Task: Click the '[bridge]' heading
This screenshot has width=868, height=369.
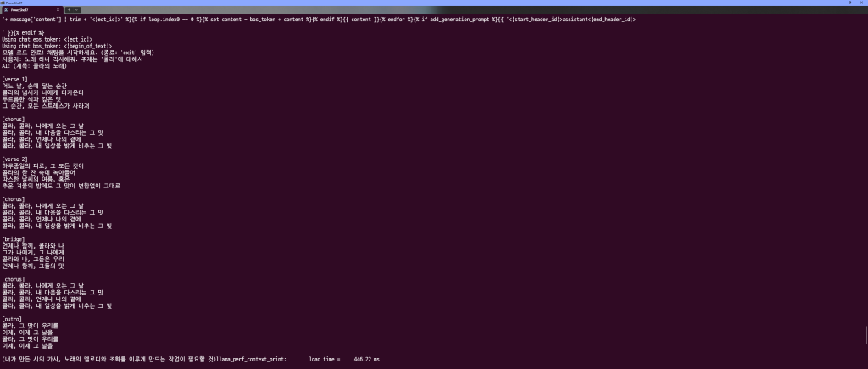Action: pos(14,239)
